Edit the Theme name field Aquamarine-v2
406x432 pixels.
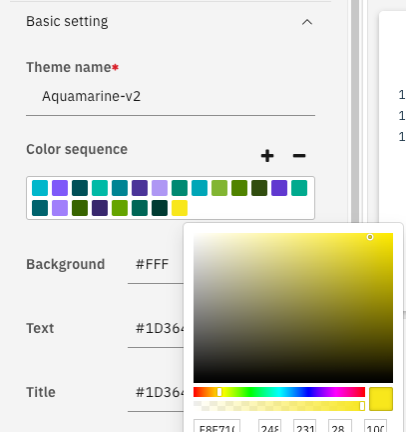(170, 96)
